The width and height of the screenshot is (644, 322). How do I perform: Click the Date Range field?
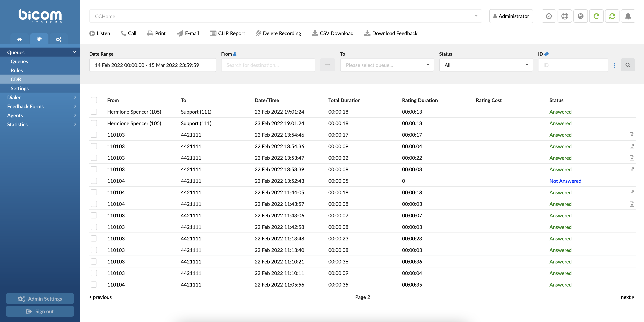[153, 65]
